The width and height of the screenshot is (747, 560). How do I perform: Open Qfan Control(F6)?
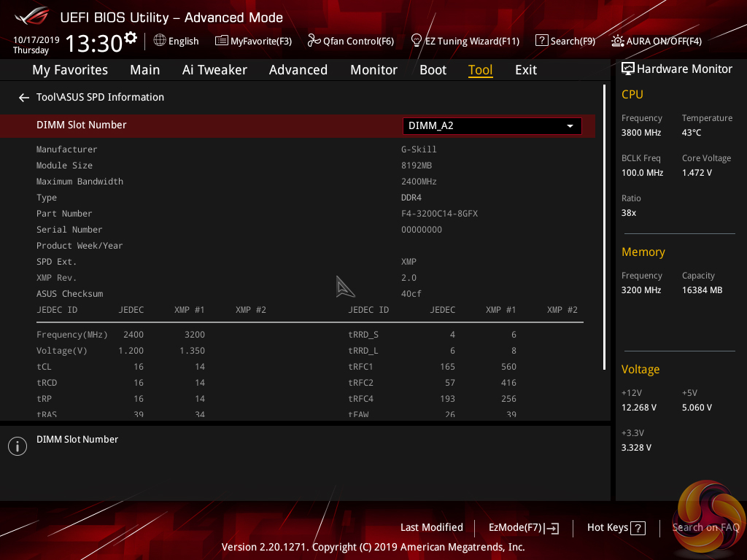coord(358,41)
